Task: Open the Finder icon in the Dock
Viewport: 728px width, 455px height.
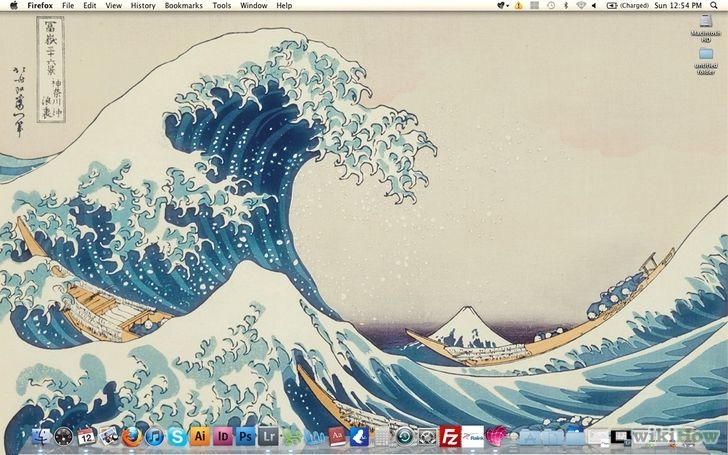Action: [x=41, y=436]
